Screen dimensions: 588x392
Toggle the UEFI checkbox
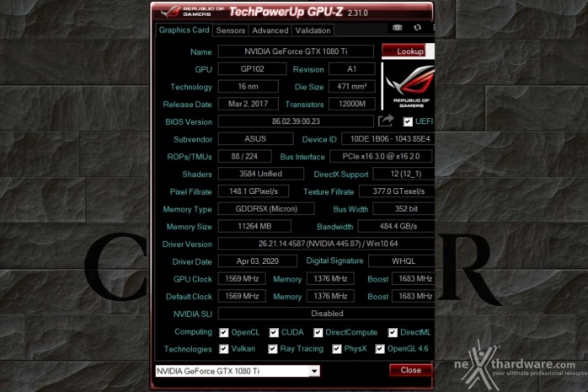pos(408,121)
